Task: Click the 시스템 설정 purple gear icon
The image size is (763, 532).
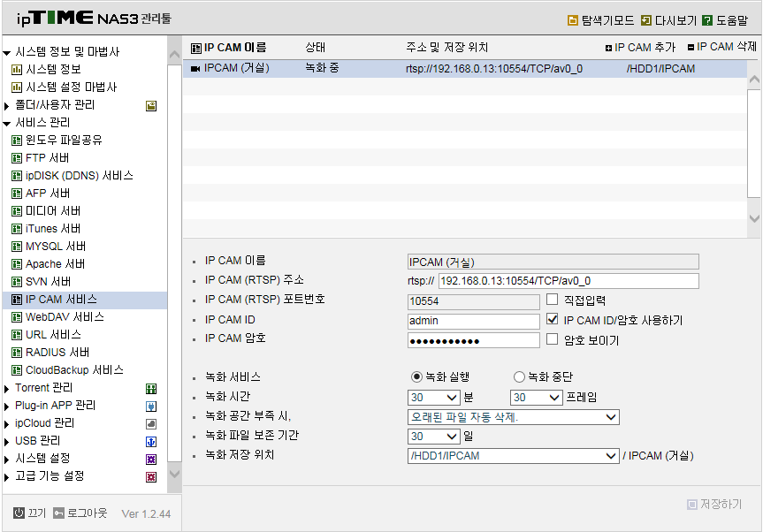Action: click(x=151, y=459)
